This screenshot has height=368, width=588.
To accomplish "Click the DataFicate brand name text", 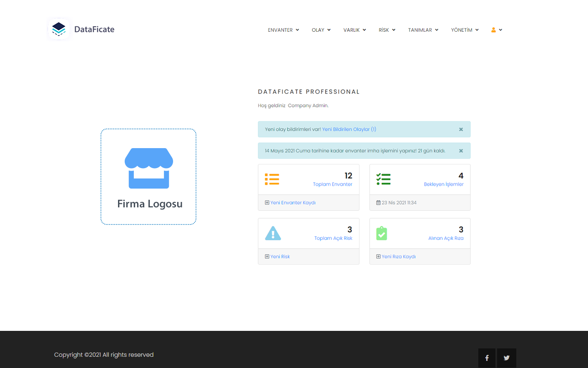I will 94,29.
